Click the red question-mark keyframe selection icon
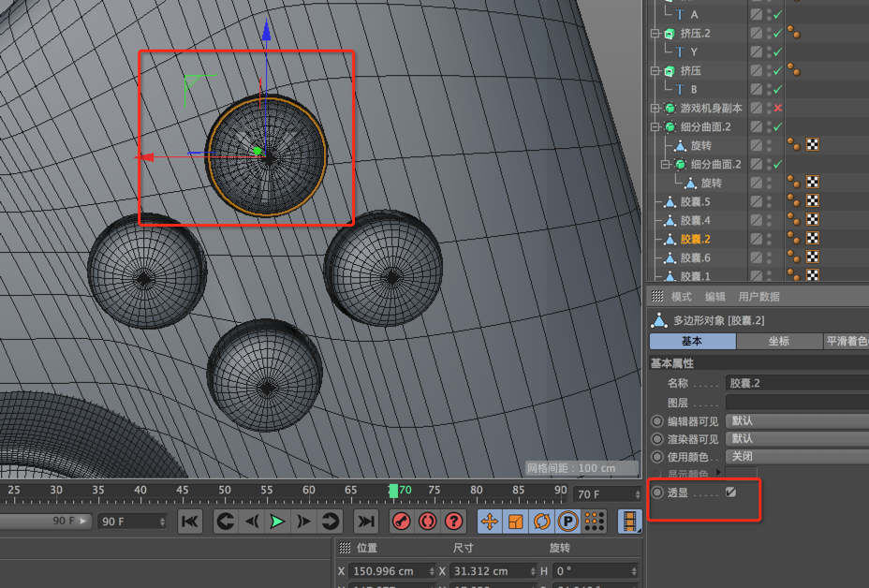 point(454,522)
